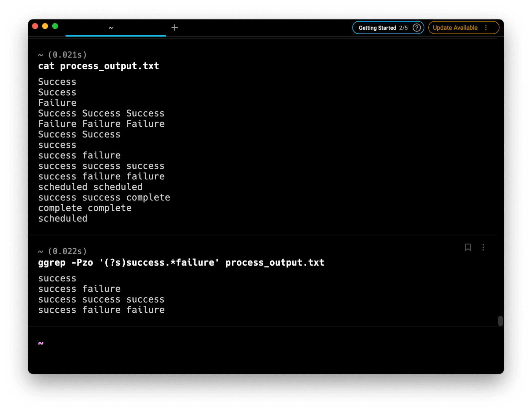This screenshot has width=532, height=411.
Task: Open the Getting Started 2/5 checklist
Action: (x=382, y=28)
